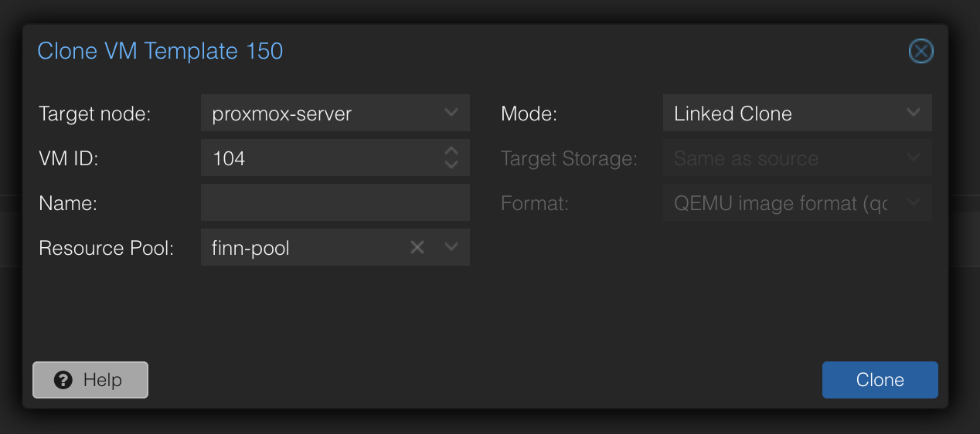The image size is (980, 434).
Task: Focus the empty Name text field
Action: tap(335, 203)
